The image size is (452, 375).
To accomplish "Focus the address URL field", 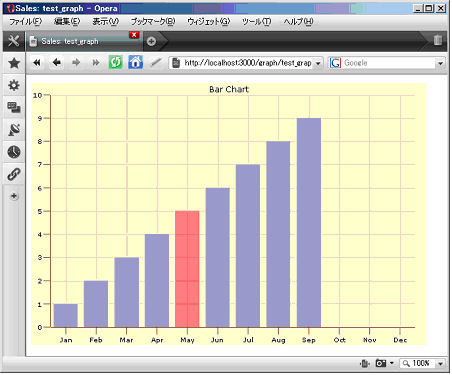I will (248, 63).
